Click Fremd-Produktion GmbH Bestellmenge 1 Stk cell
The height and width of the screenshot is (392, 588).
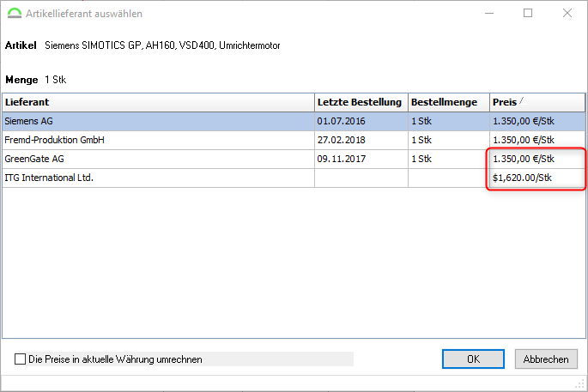coord(449,140)
